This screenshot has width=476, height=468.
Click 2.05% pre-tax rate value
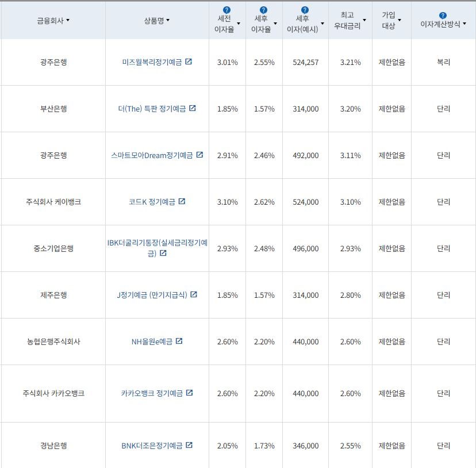coord(228,446)
